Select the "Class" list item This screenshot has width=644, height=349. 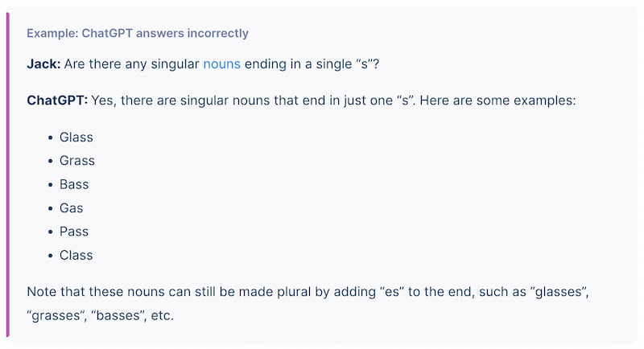[x=76, y=255]
